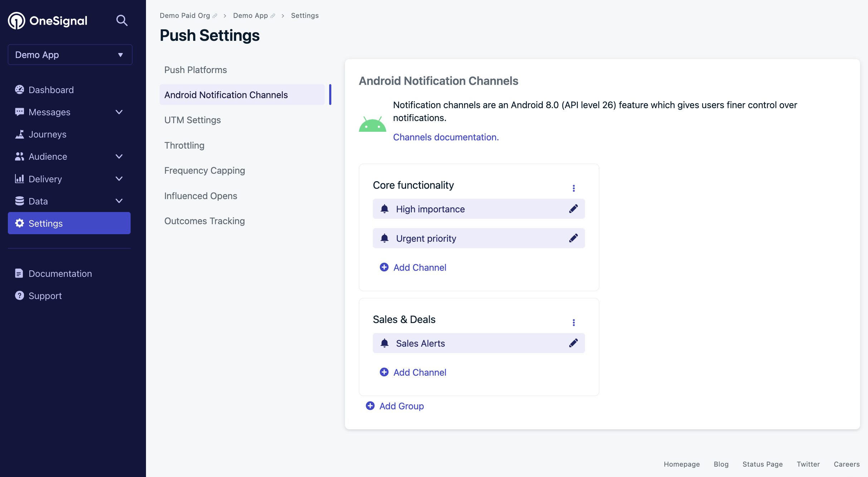Edit Sales Alerts channel pencil
The image size is (868, 477).
click(574, 343)
